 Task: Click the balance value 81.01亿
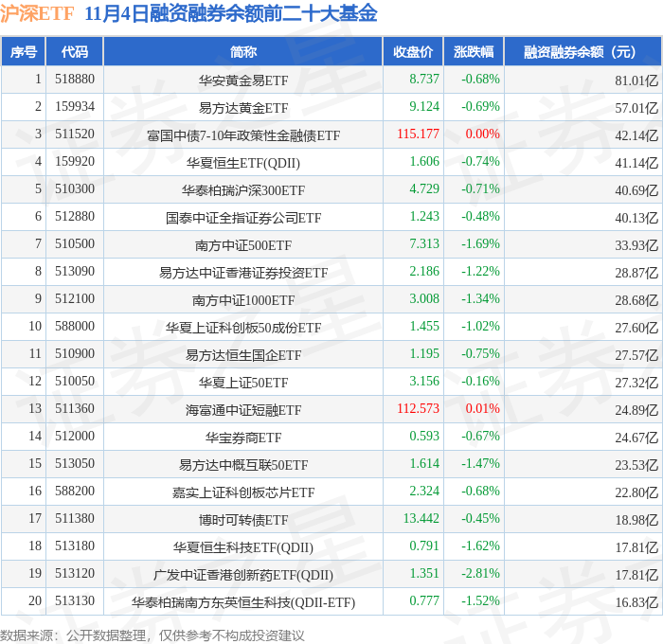click(x=636, y=80)
